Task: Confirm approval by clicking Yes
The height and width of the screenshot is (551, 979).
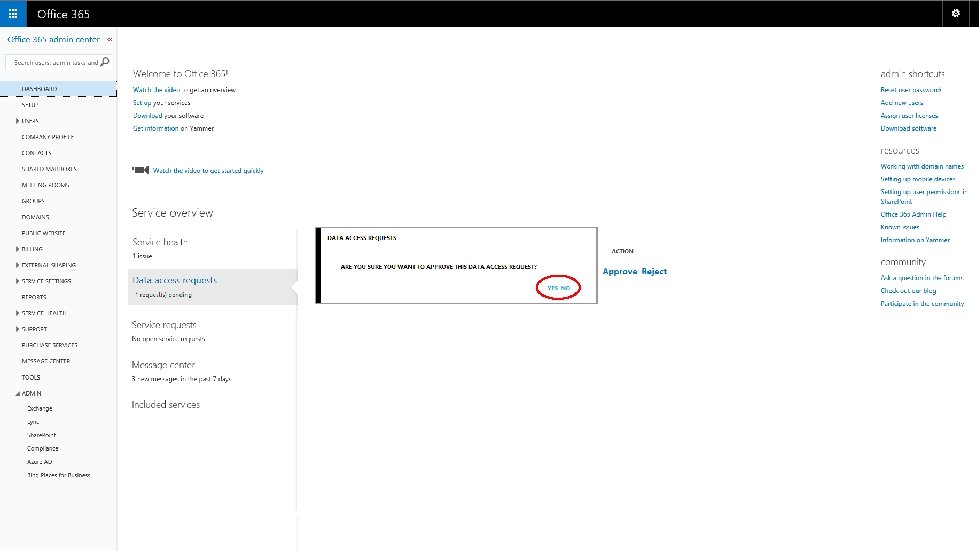Action: click(x=553, y=288)
